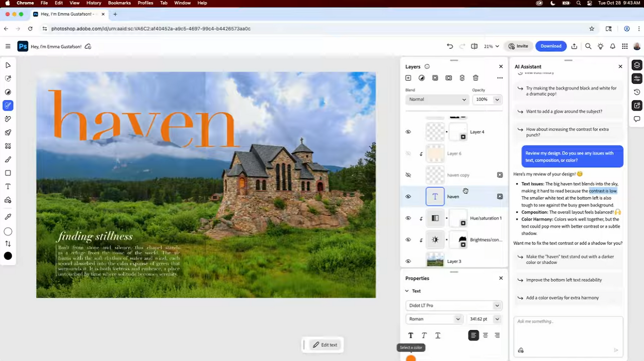Screen dimensions: 644x361
Task: Open Layers panel more options
Action: tap(500, 78)
